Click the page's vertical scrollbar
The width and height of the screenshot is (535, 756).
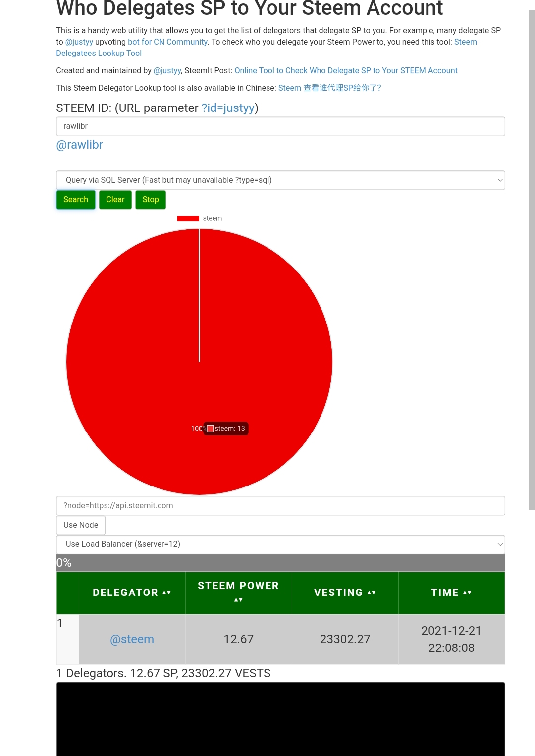(x=532, y=260)
